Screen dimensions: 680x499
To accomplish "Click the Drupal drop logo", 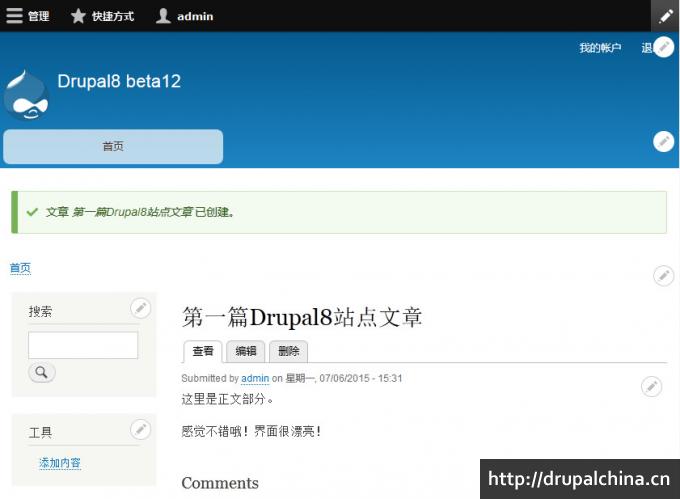I will [x=26, y=95].
